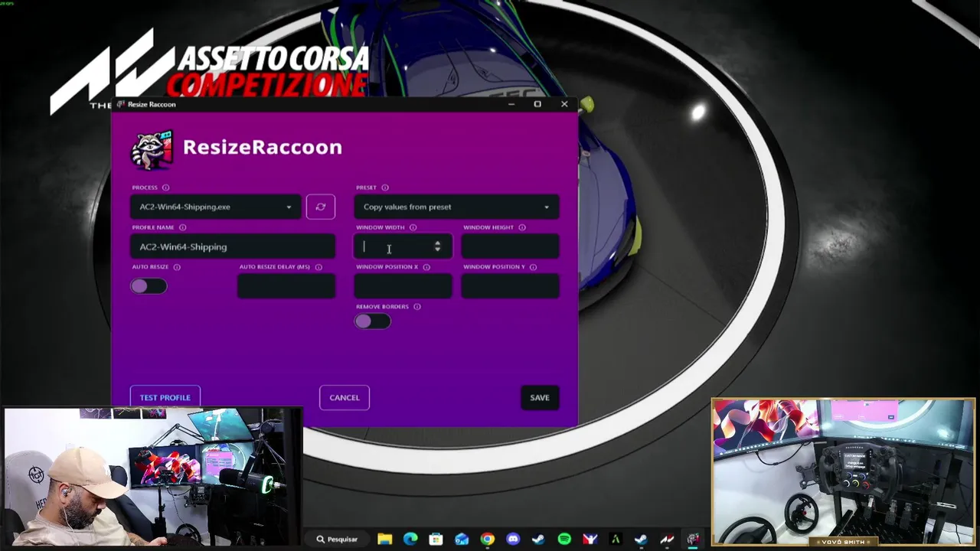The width and height of the screenshot is (980, 551).
Task: Click the Window Height input field
Action: (510, 246)
